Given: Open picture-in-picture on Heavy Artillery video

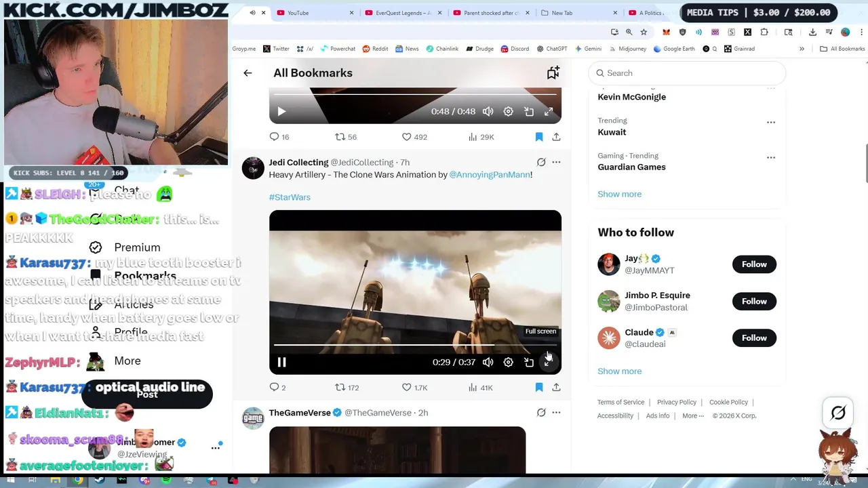Looking at the screenshot, I should 529,363.
